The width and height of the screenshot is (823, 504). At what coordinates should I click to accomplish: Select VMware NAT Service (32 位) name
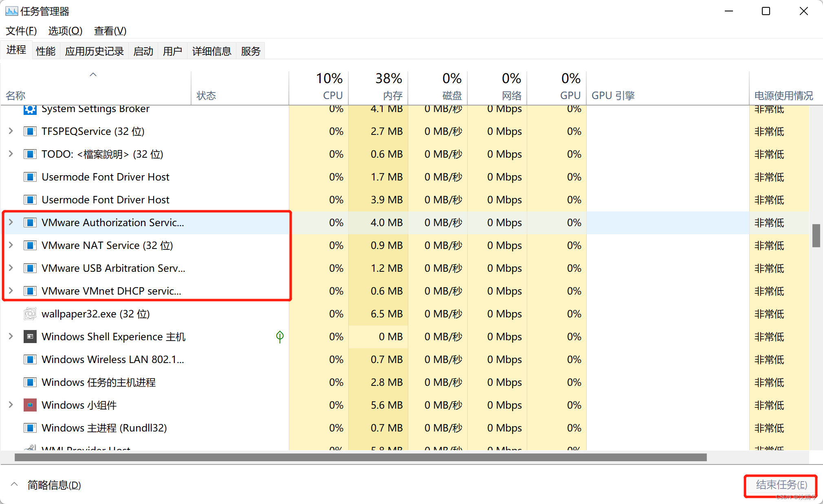108,245
